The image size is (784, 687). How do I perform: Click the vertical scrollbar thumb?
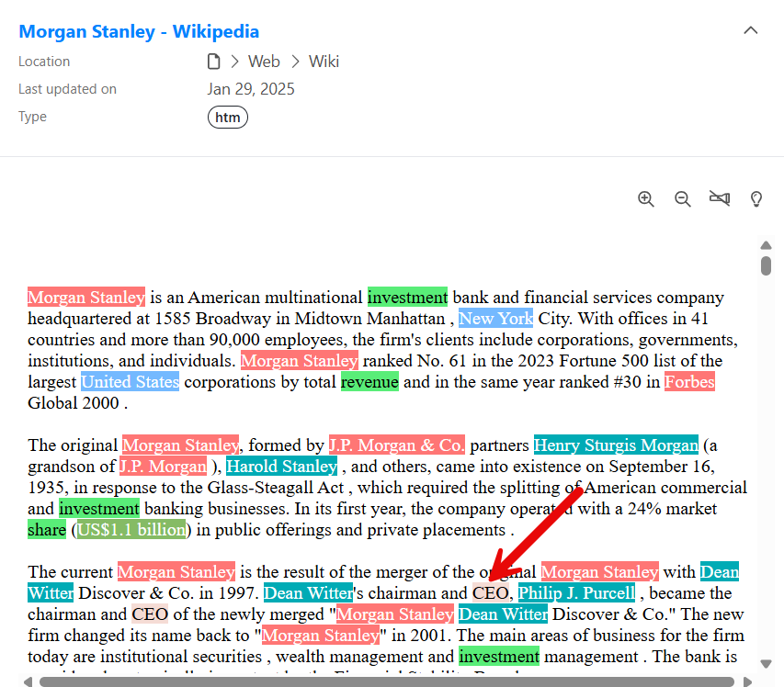(766, 265)
